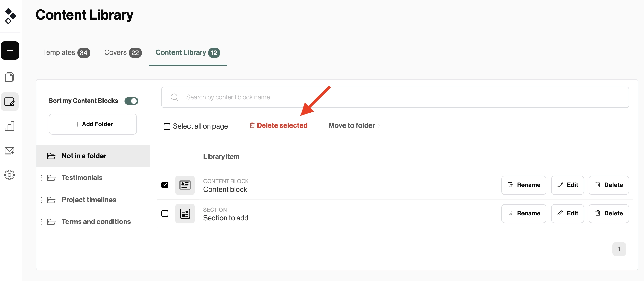Click Delete selected to remove checked items
Image resolution: width=644 pixels, height=281 pixels.
282,125
